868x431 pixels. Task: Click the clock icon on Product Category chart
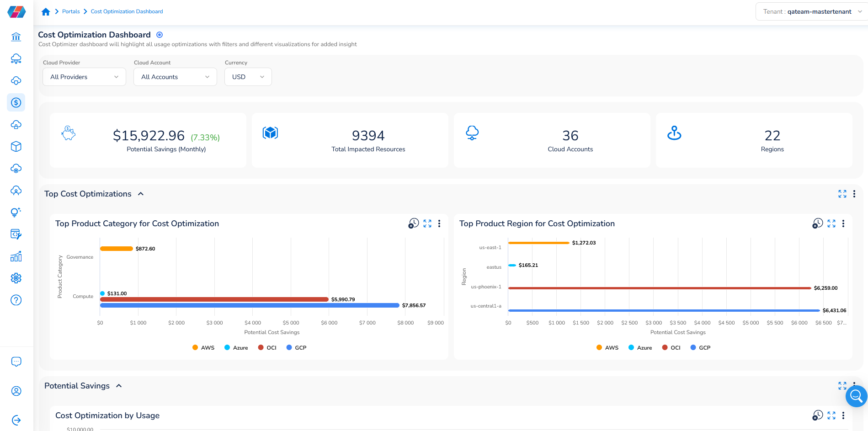pos(413,223)
